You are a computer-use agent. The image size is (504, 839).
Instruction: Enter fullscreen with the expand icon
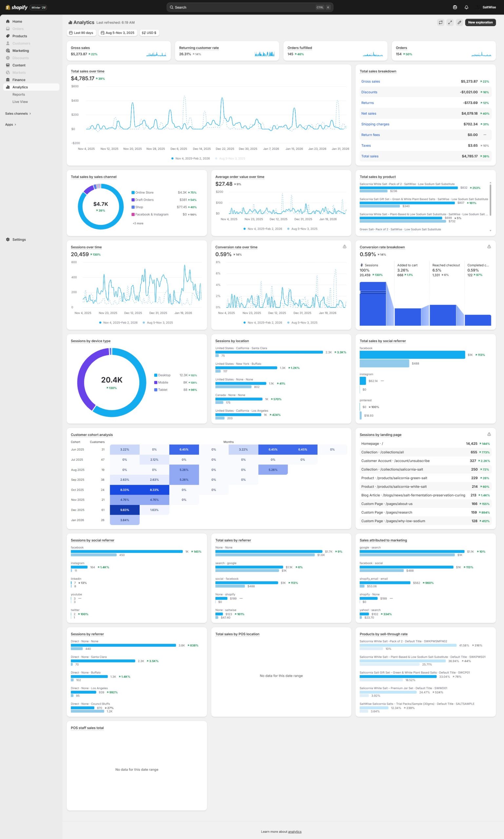450,22
